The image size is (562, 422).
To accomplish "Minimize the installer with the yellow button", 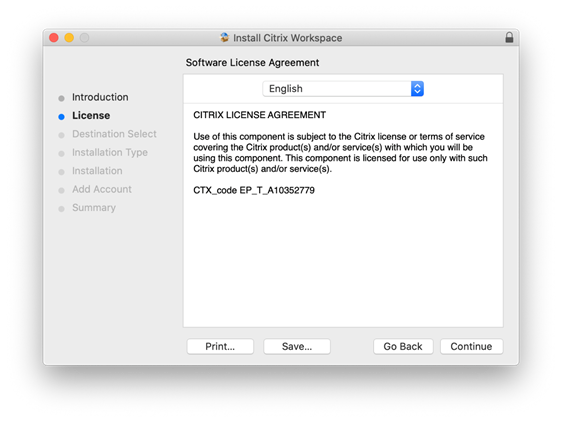I will click(x=69, y=37).
